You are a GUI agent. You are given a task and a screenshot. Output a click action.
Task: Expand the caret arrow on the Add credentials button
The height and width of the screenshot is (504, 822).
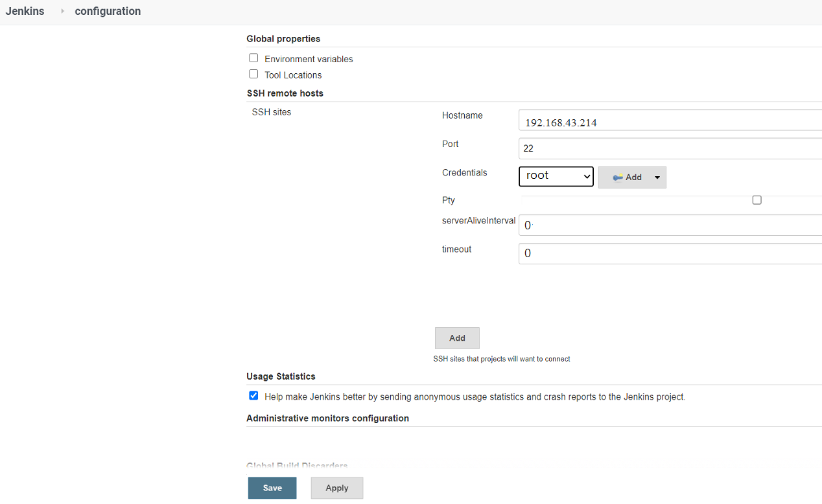tap(657, 177)
